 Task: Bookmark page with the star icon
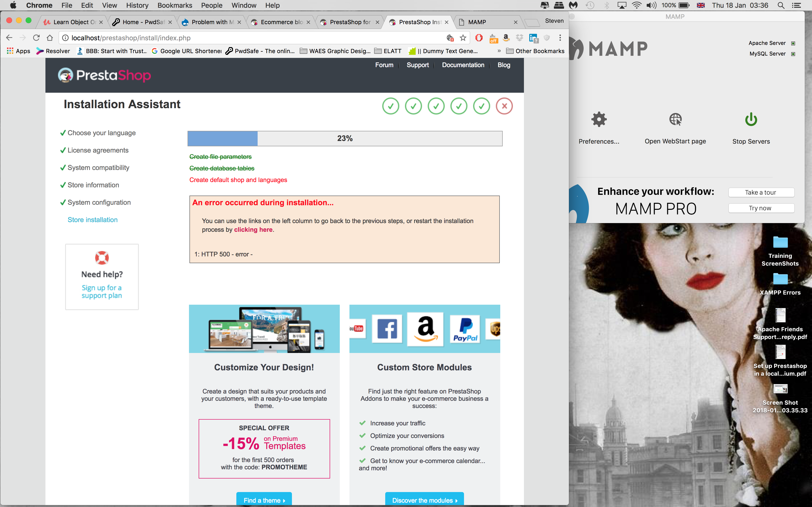pyautogui.click(x=463, y=38)
